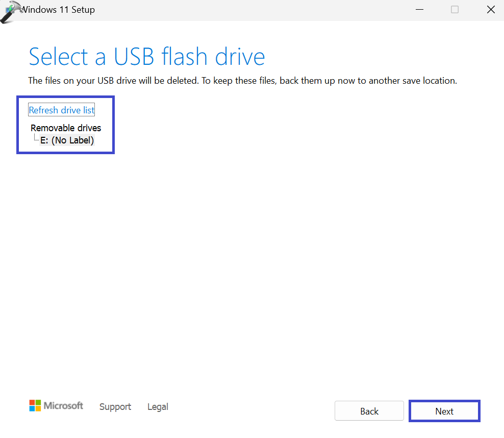
Task: Click the green square of the Microsoft logo
Action: click(x=38, y=403)
